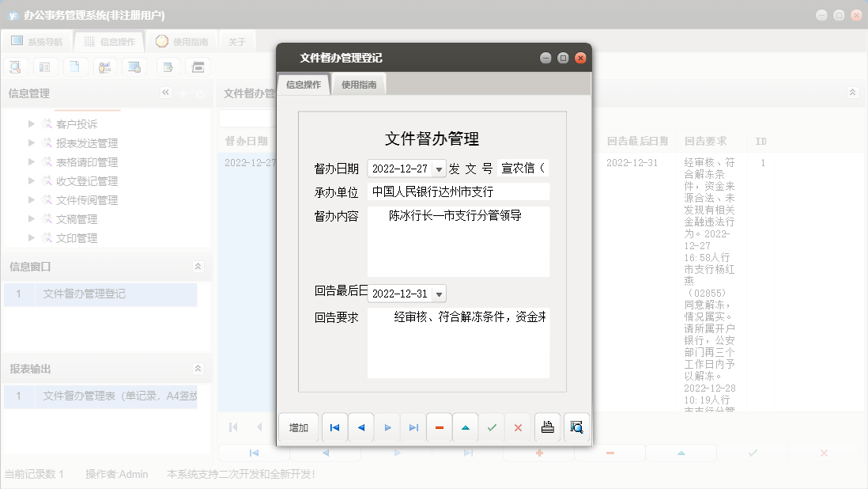Click the 增加 button to add a record
Screen dimensions: 868x489
tap(299, 427)
